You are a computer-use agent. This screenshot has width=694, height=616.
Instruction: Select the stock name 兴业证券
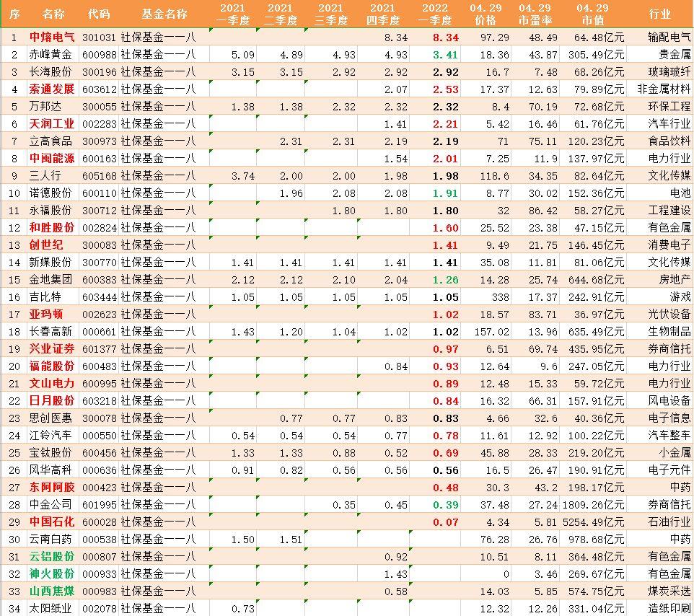click(x=52, y=349)
